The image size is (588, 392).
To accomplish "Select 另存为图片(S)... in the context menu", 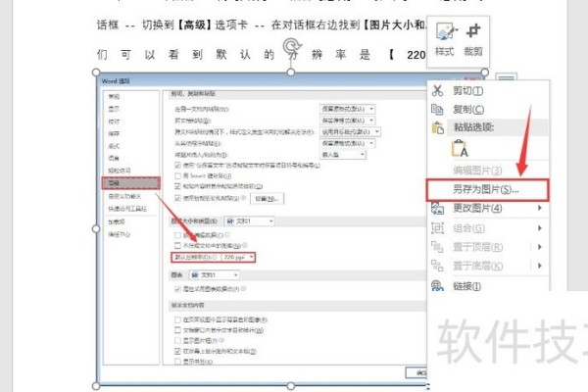I will [x=488, y=190].
